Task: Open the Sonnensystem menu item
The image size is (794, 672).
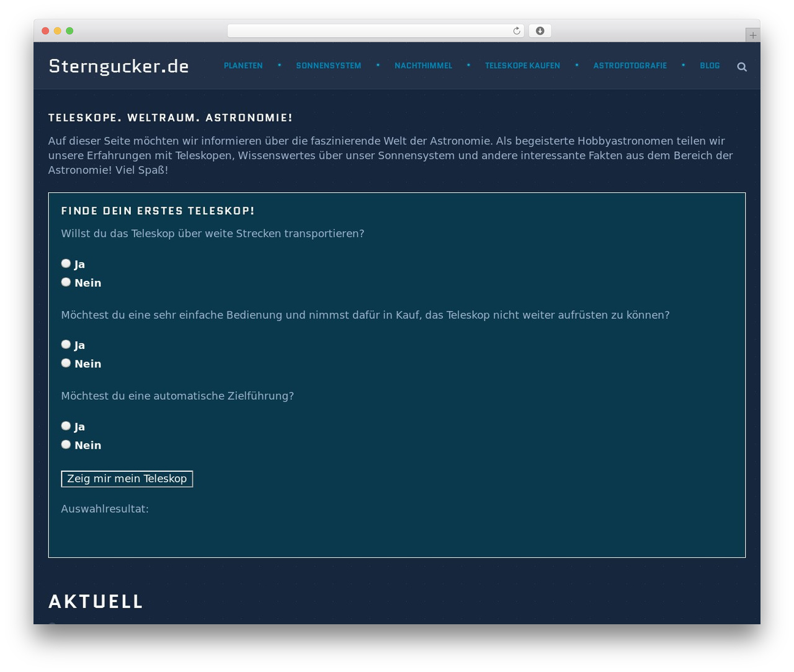Action: (x=329, y=66)
